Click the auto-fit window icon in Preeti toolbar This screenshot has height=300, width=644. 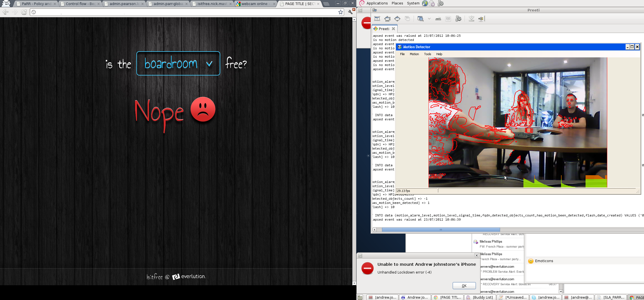pyautogui.click(x=377, y=19)
